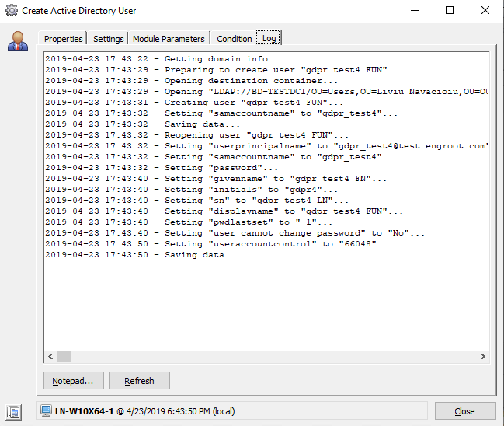Select the Condition tab

coord(234,39)
